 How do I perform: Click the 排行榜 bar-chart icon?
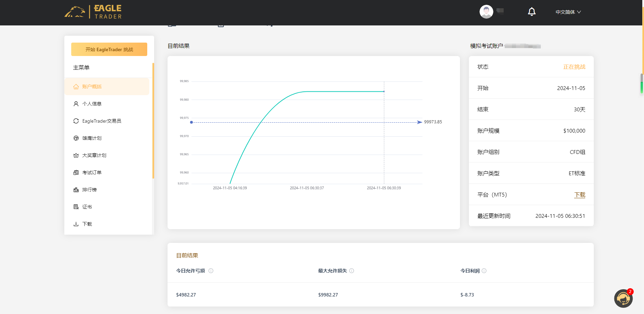[76, 189]
